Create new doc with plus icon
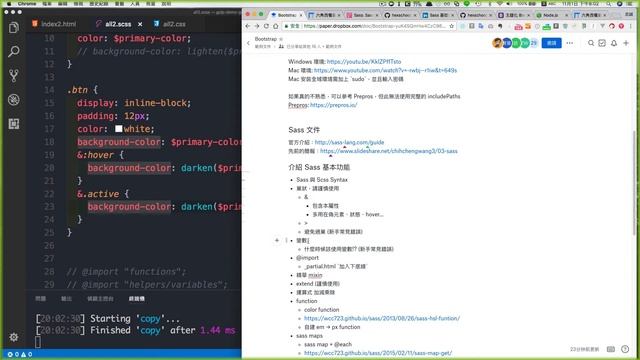The height and width of the screenshot is (360, 640). click(x=626, y=43)
